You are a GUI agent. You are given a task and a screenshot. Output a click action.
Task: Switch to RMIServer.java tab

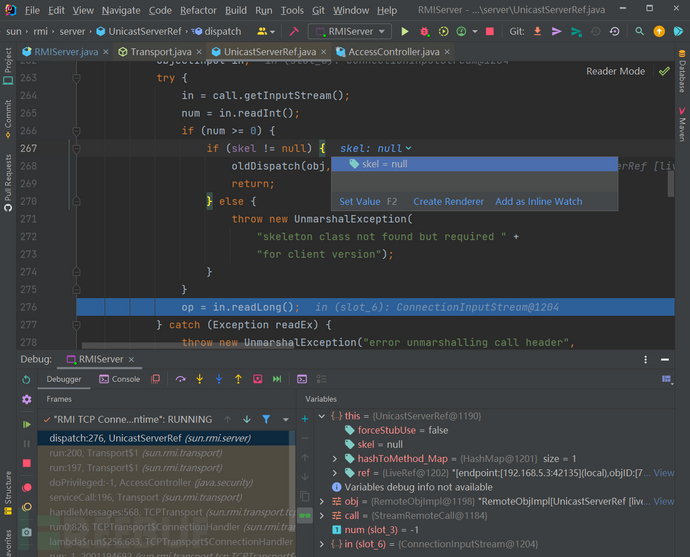click(x=65, y=52)
